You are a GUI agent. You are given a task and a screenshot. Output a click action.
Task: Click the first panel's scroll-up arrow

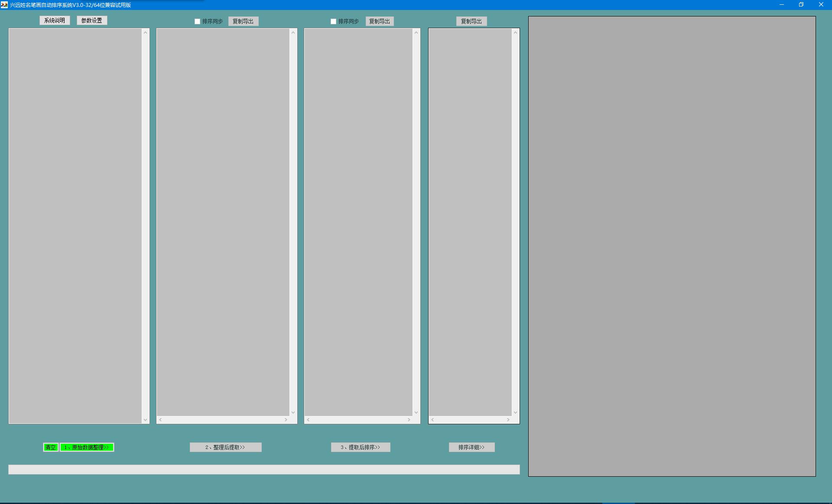(145, 33)
